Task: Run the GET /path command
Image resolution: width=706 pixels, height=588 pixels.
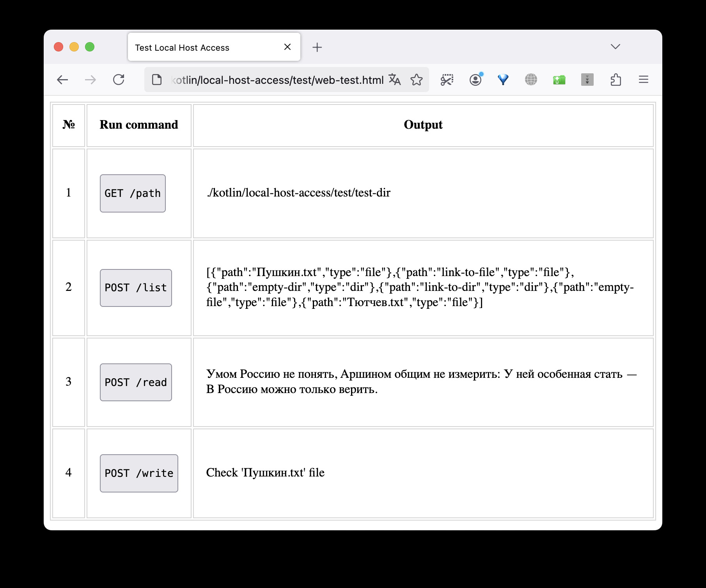Action: click(x=133, y=193)
